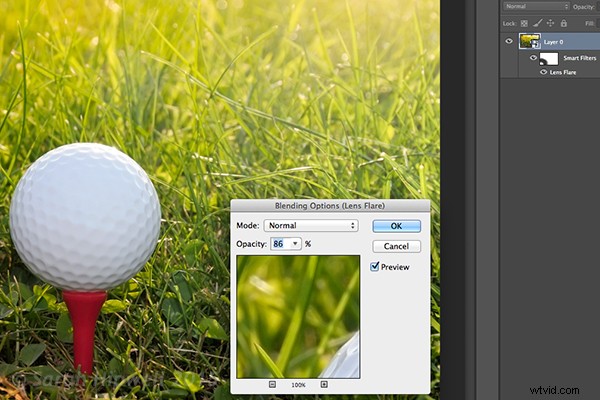
Task: Click the Layer 0 name
Action: point(553,42)
